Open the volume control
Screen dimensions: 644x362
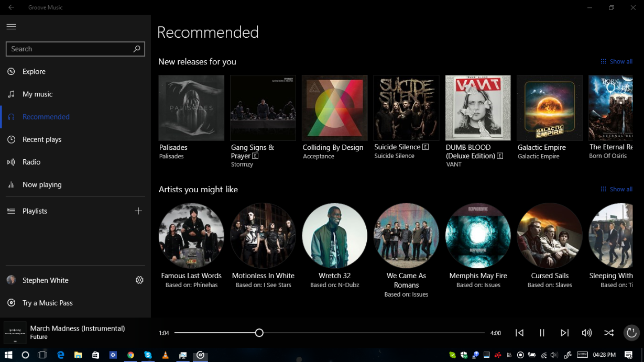tap(586, 333)
